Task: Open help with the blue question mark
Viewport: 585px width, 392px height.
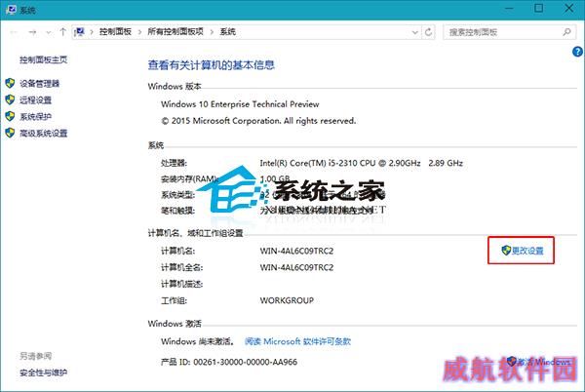Action: [577, 52]
